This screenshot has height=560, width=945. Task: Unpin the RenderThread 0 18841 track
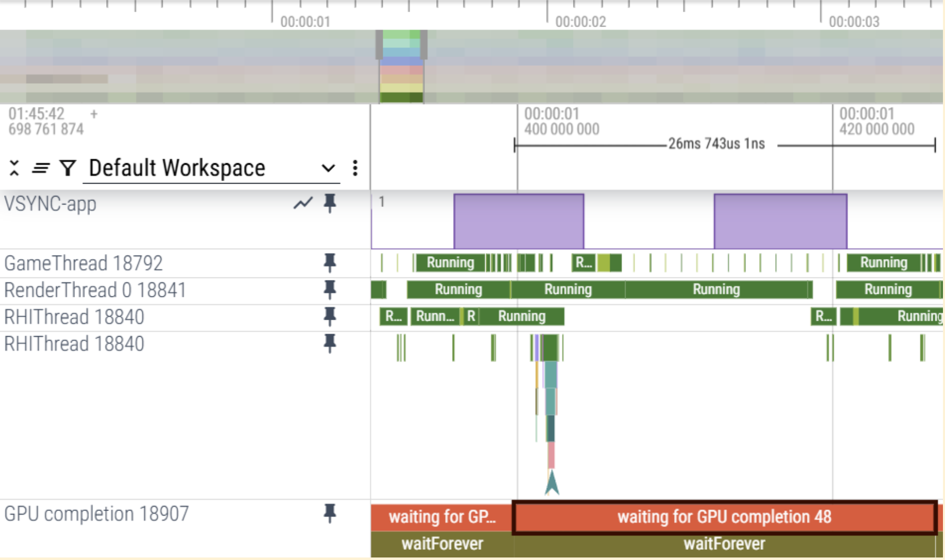[330, 290]
